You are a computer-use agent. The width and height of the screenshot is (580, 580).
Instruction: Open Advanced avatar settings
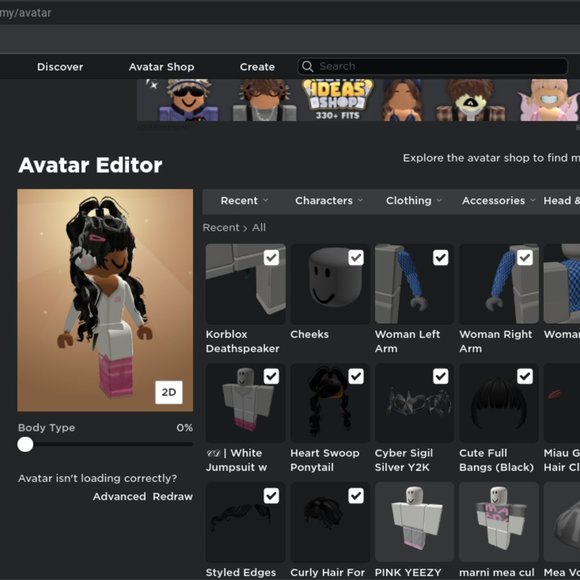pos(119,496)
